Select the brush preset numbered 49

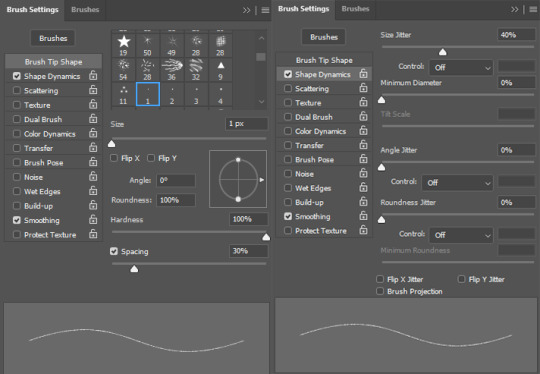click(172, 46)
